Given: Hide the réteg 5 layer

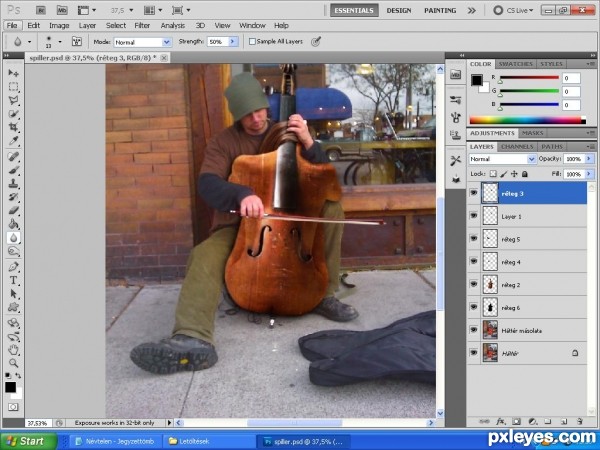Looking at the screenshot, I should point(474,238).
